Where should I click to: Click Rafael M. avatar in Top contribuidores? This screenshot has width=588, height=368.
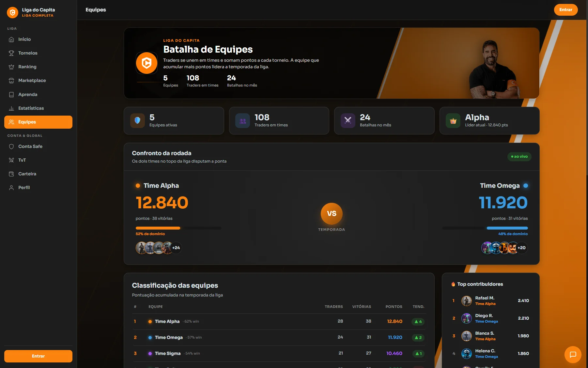tap(466, 300)
